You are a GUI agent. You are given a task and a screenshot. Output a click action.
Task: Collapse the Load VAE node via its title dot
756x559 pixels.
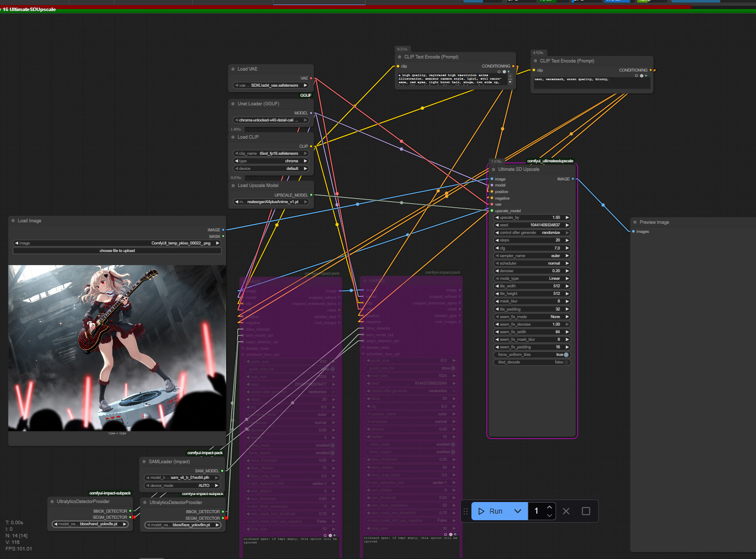coord(233,69)
